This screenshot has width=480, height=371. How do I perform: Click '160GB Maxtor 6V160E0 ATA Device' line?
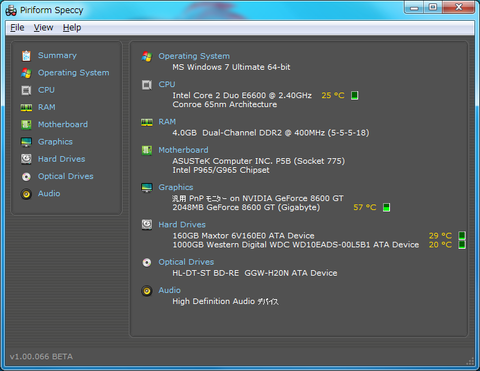click(x=243, y=236)
